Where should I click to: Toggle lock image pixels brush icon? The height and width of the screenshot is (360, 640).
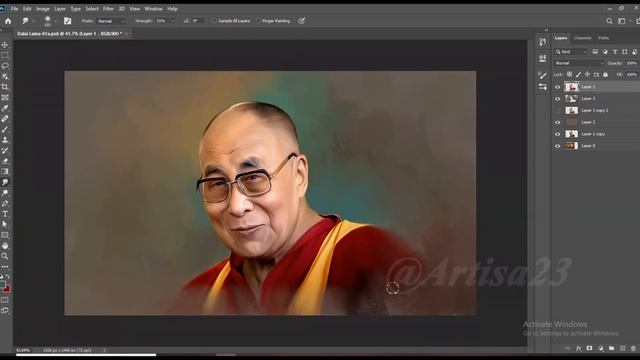click(578, 75)
